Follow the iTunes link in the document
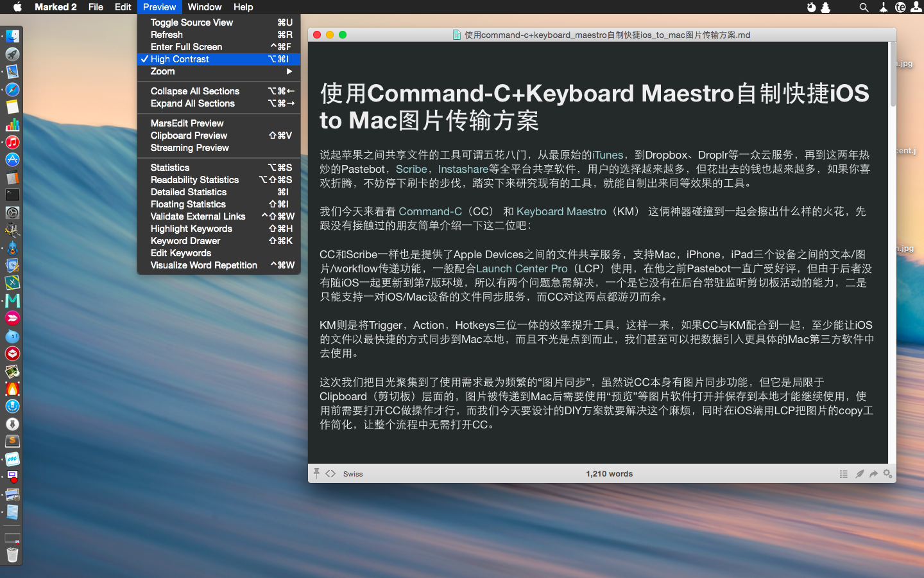This screenshot has height=578, width=924. coord(608,155)
